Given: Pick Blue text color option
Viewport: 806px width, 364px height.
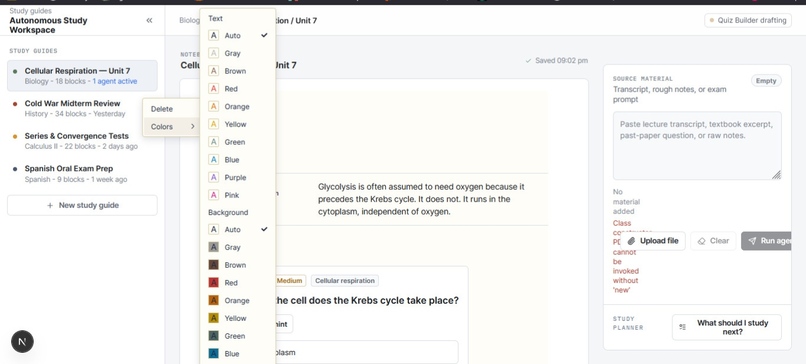Looking at the screenshot, I should pos(237,159).
